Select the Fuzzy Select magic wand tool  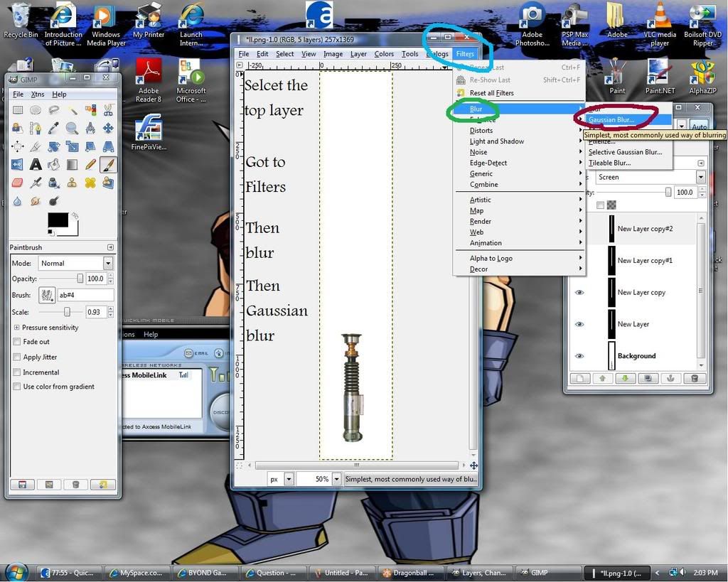pos(72,110)
